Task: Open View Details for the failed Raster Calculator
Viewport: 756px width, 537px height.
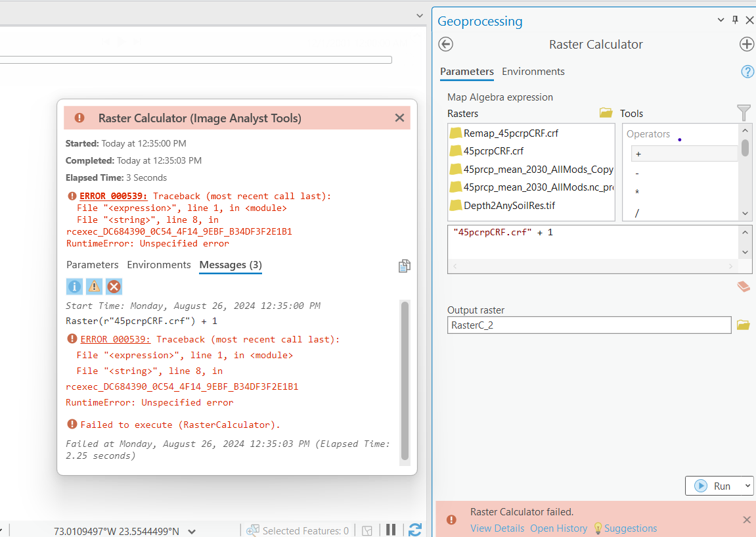Action: 497,528
